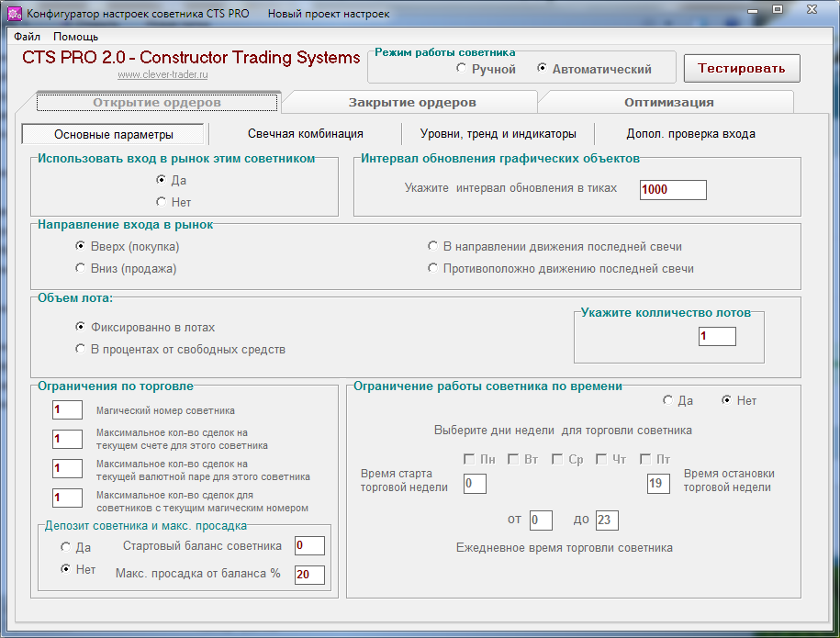Click the trading week stop time field
The image size is (840, 638).
click(x=658, y=484)
